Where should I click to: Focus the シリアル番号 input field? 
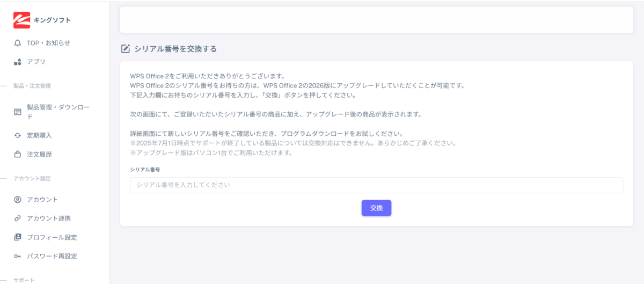click(x=376, y=185)
